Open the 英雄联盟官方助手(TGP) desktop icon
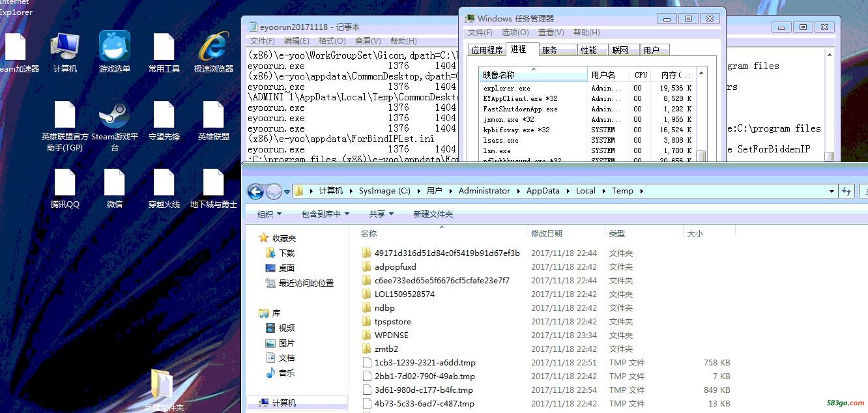 click(65, 126)
